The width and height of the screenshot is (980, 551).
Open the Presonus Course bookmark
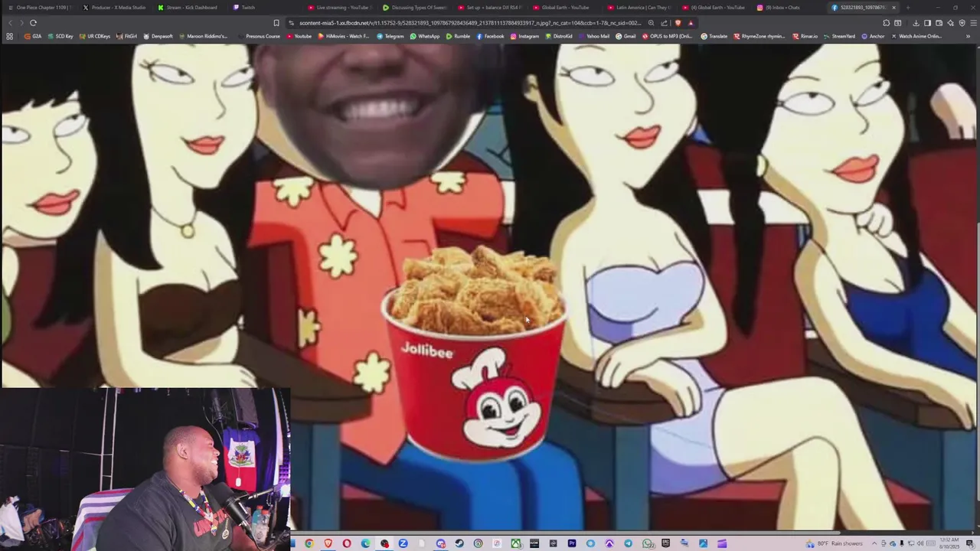(x=259, y=36)
